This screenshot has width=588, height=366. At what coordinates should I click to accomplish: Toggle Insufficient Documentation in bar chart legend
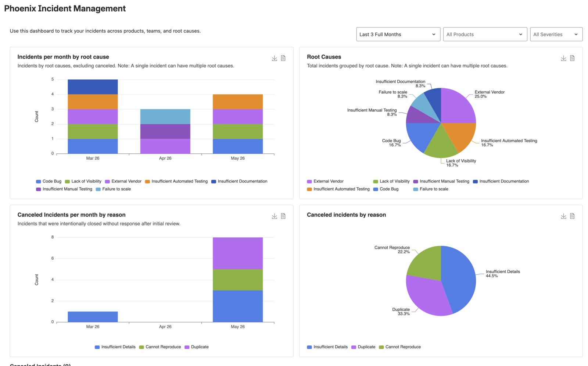pos(239,181)
